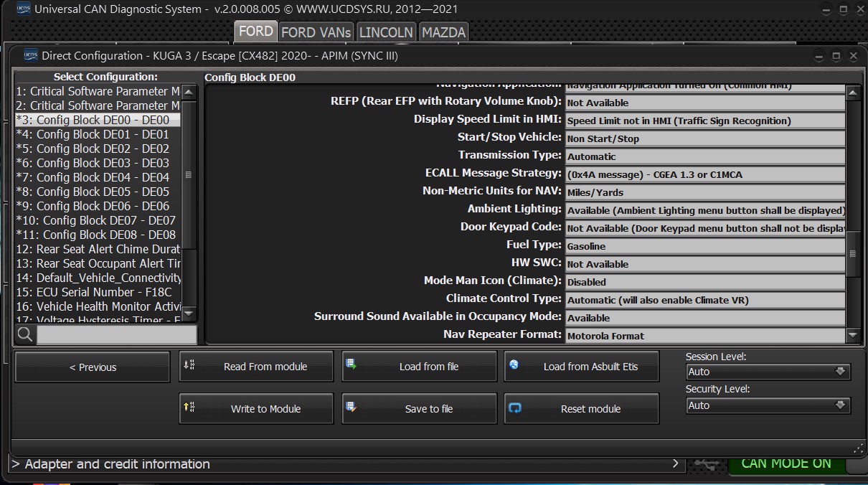The height and width of the screenshot is (485, 868).
Task: Click the Read From module icon
Action: coord(189,365)
